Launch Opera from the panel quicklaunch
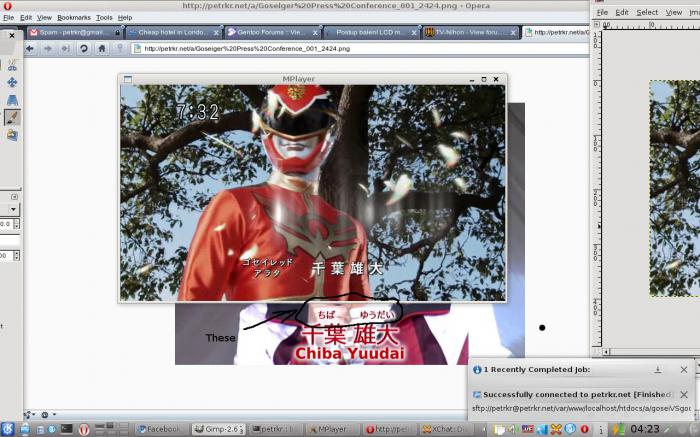700x437 pixels. [84, 429]
